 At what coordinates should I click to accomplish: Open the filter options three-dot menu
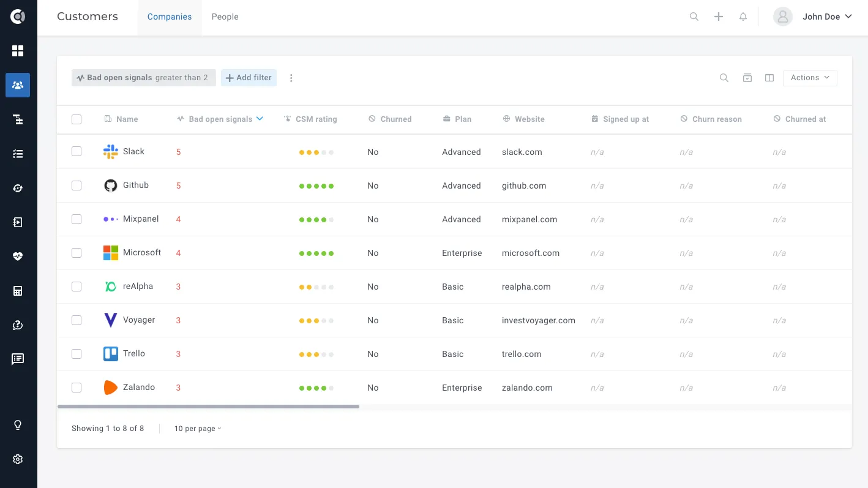point(291,78)
